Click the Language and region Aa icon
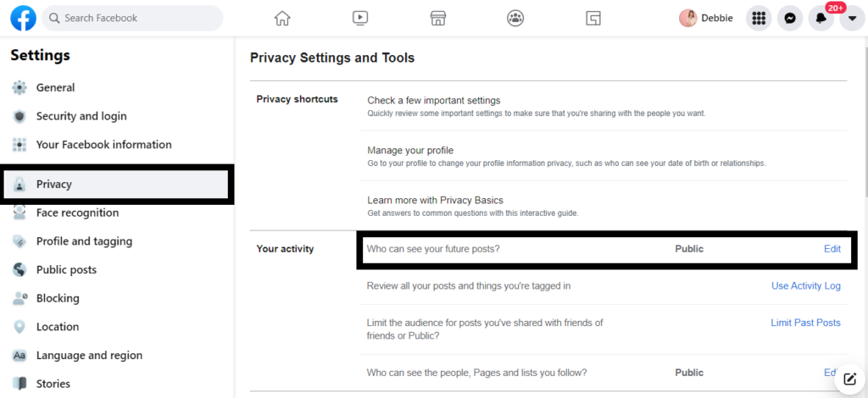 pyautogui.click(x=19, y=356)
